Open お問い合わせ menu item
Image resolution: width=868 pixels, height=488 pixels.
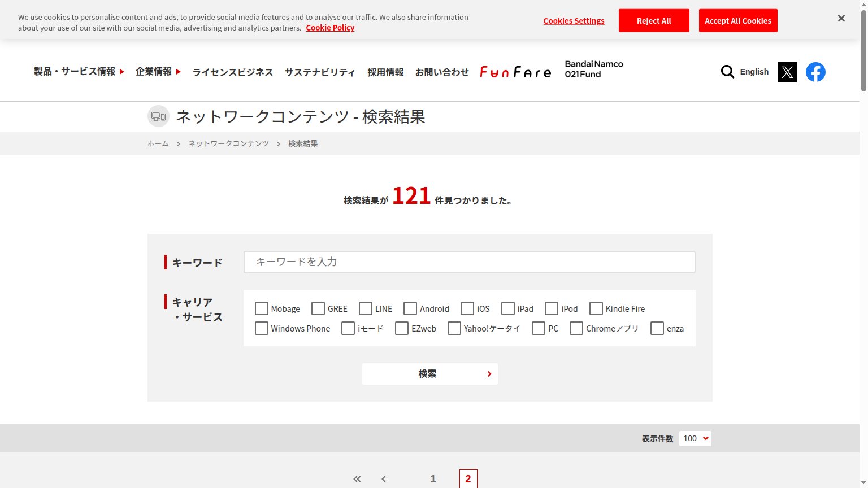pyautogui.click(x=442, y=72)
